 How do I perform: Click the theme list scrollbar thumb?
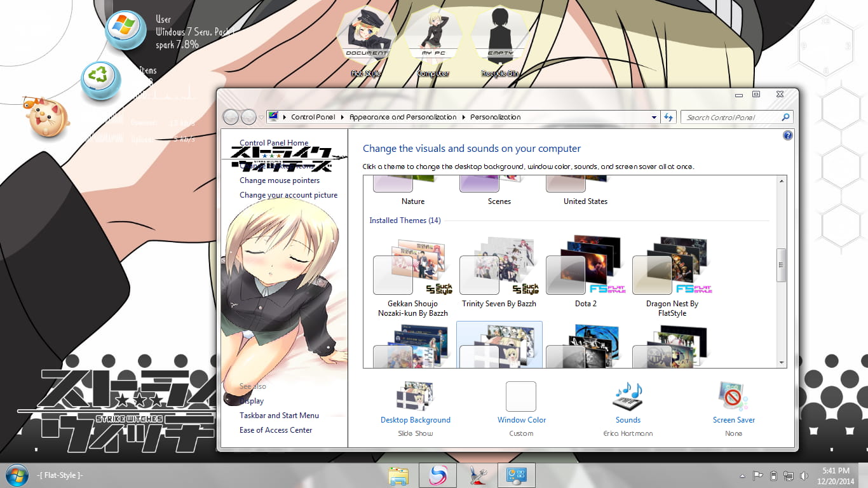coord(782,265)
